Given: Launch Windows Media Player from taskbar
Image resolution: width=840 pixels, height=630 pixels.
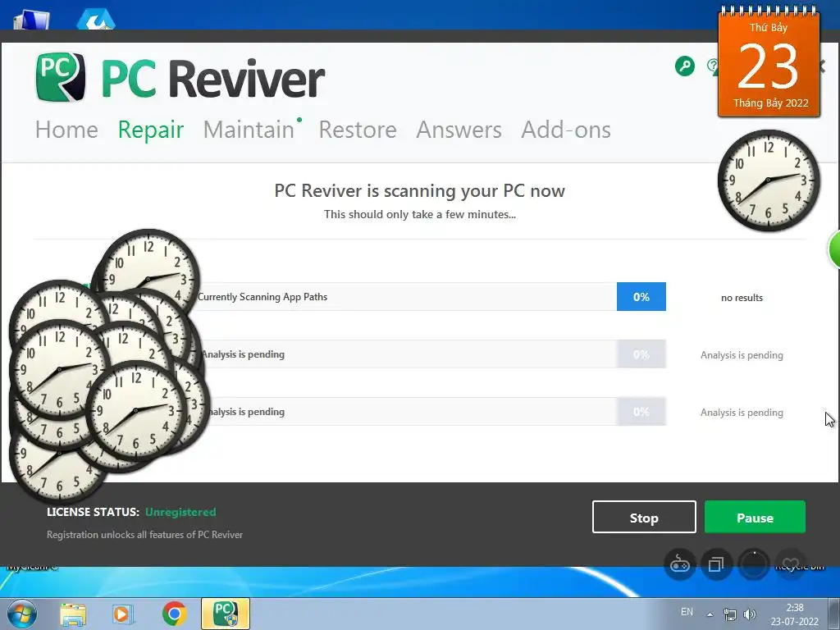Looking at the screenshot, I should [x=123, y=614].
